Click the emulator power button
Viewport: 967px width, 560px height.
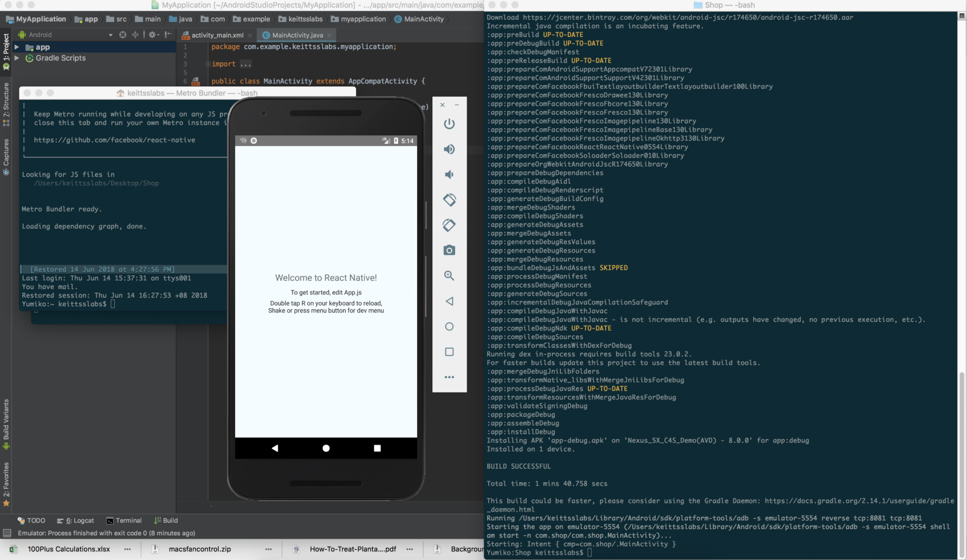(449, 124)
